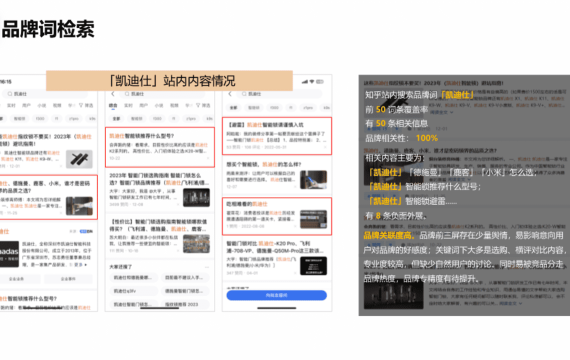Open the 【避雷】凯迪仕智能锁 result
This screenshot has height=360, width=570.
277,136
